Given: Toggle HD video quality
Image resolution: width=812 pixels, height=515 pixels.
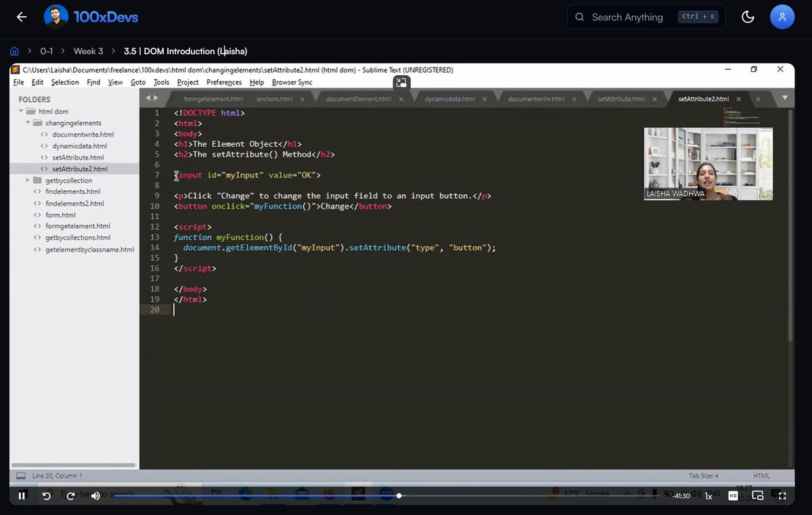Looking at the screenshot, I should click(x=733, y=495).
